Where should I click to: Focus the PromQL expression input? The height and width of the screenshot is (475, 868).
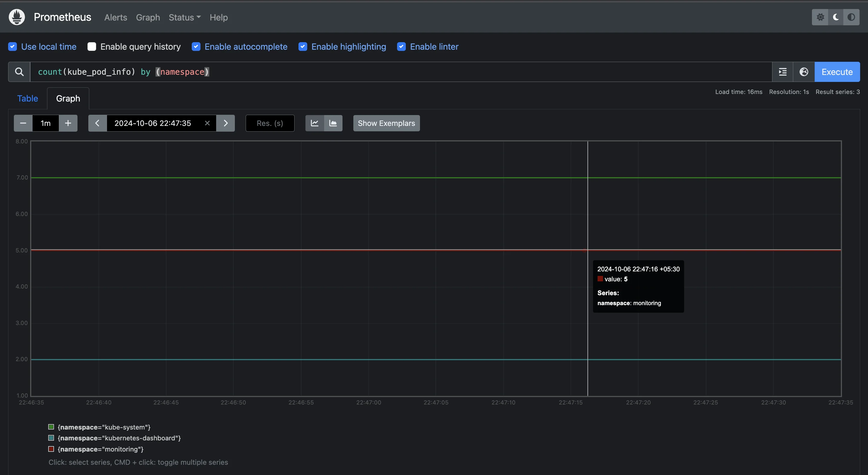pyautogui.click(x=401, y=72)
